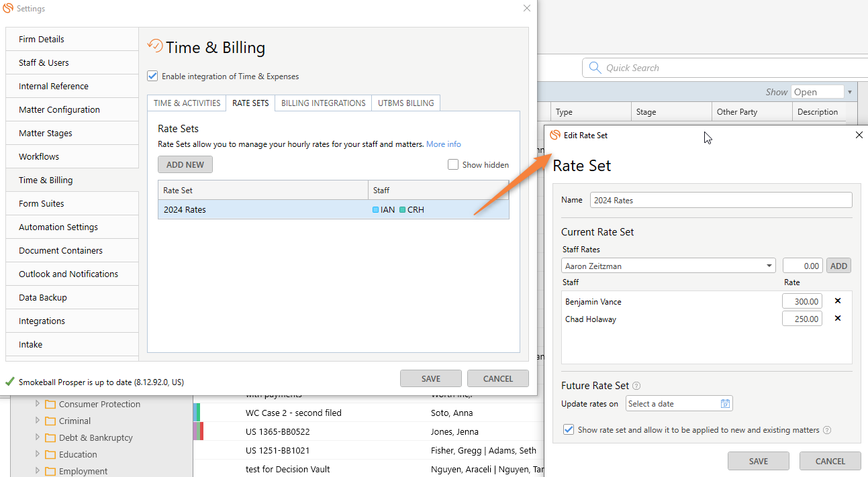Click the Select a date field
The image size is (868, 477).
[679, 404]
